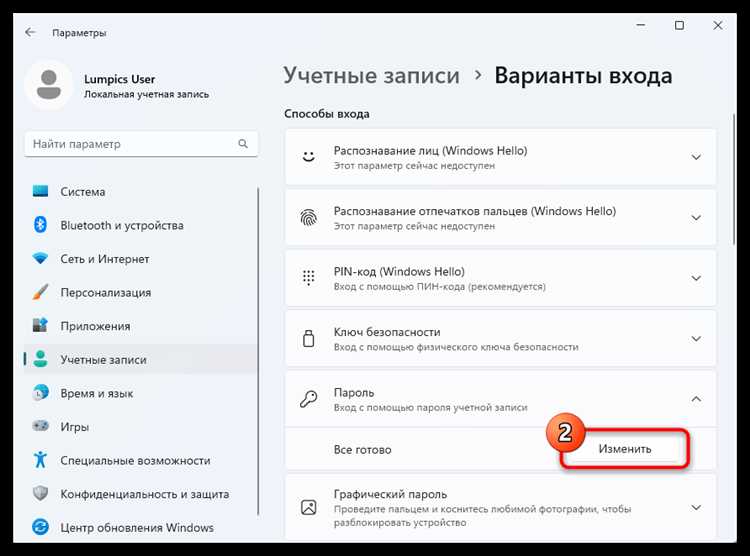Click the main content scrollbar

734,179
